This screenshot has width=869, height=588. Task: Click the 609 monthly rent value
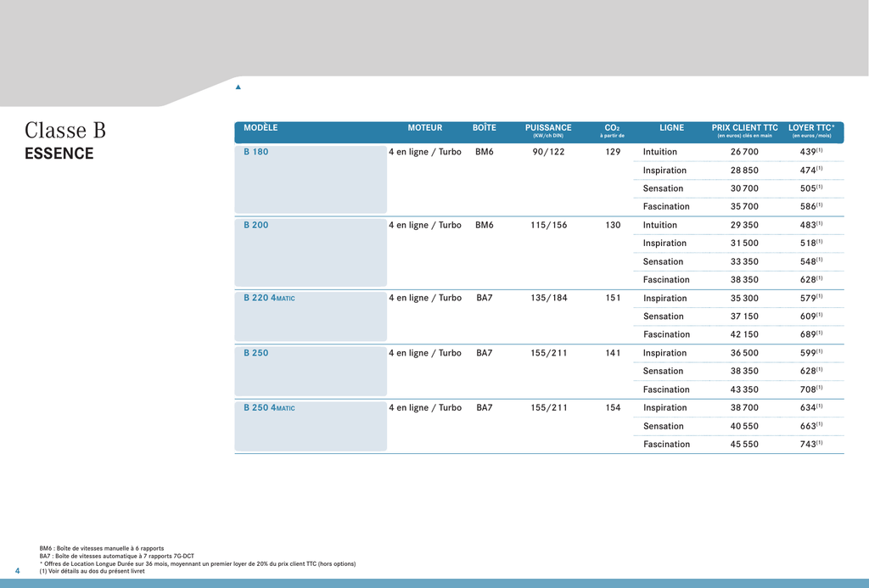pos(810,316)
